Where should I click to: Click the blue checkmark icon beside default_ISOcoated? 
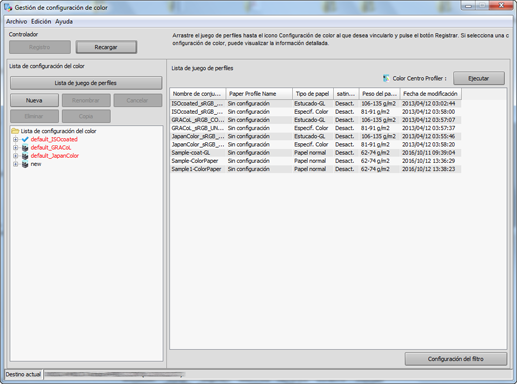(x=25, y=139)
